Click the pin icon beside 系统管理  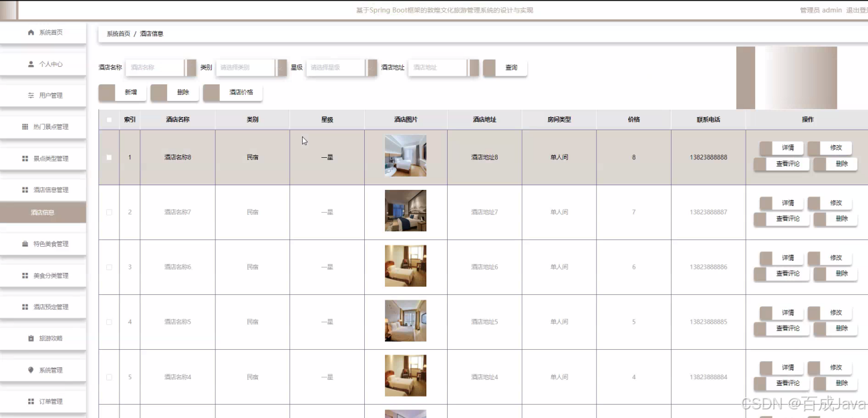[x=31, y=370]
